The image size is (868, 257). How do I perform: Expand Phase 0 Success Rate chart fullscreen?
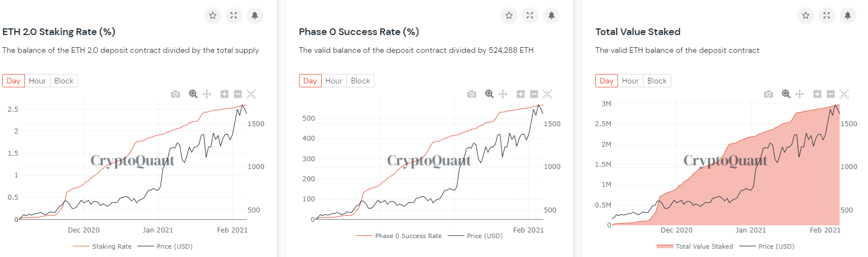pyautogui.click(x=530, y=16)
